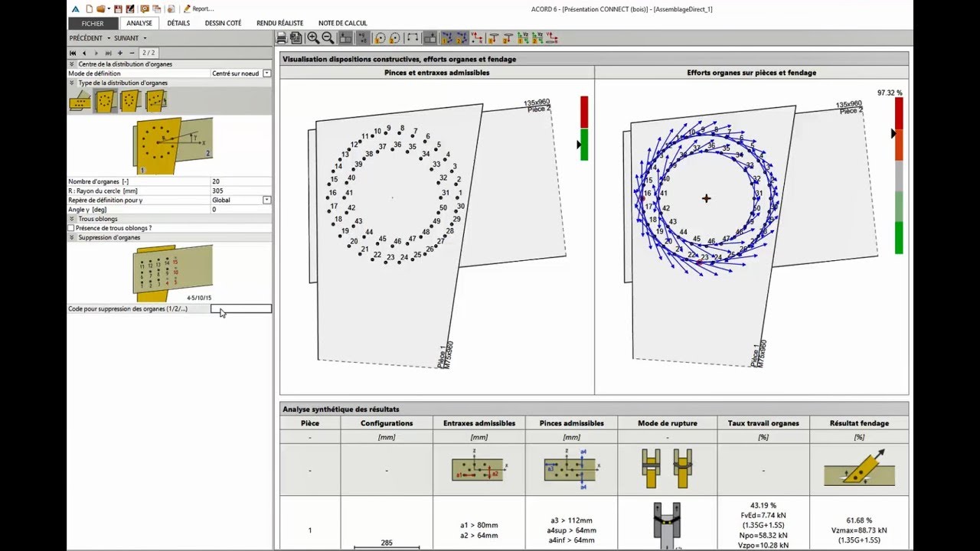Go to first record navigation icon
Image resolution: width=980 pixels, height=551 pixels.
tap(73, 53)
